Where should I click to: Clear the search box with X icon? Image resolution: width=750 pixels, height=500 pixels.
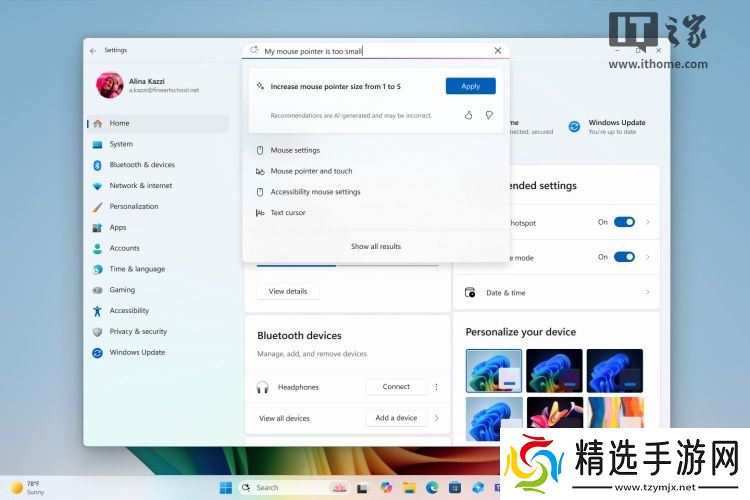(498, 50)
